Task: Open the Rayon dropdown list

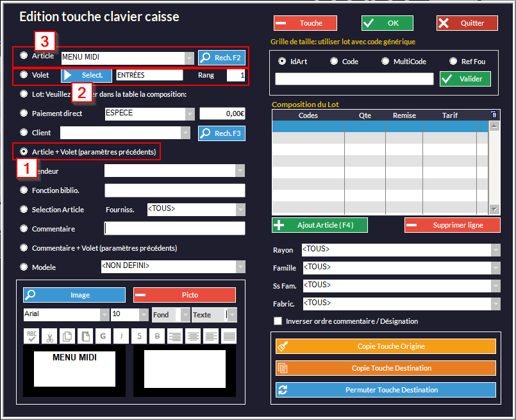Action: (x=495, y=249)
